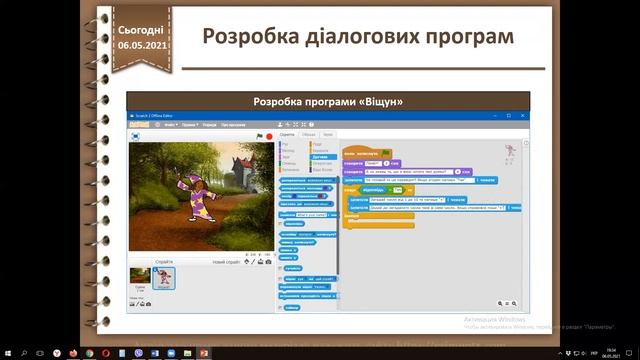Image resolution: width=640 pixels, height=360 pixels.
Task: Upload backdrop from file icon under the stage thumbnail
Action: coord(142,304)
